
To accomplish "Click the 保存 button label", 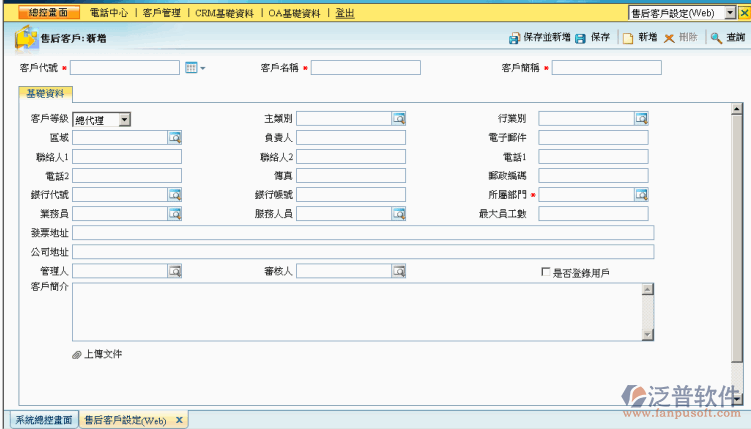I will pos(600,37).
